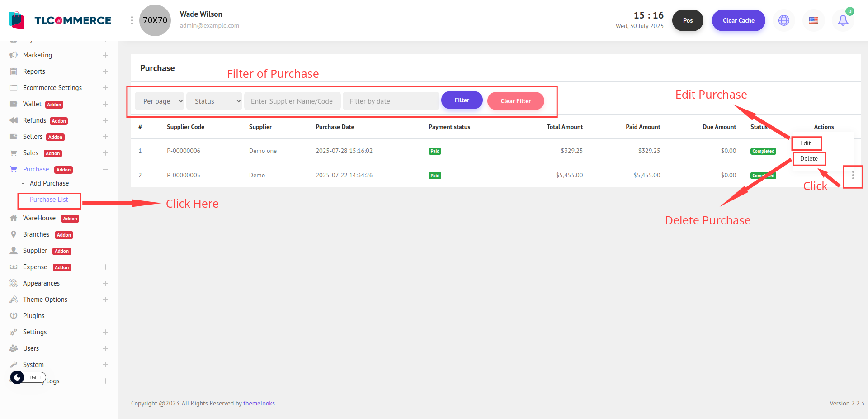Click the vertical dots beside the TLCommerce logo
The height and width of the screenshot is (419, 868).
[132, 20]
